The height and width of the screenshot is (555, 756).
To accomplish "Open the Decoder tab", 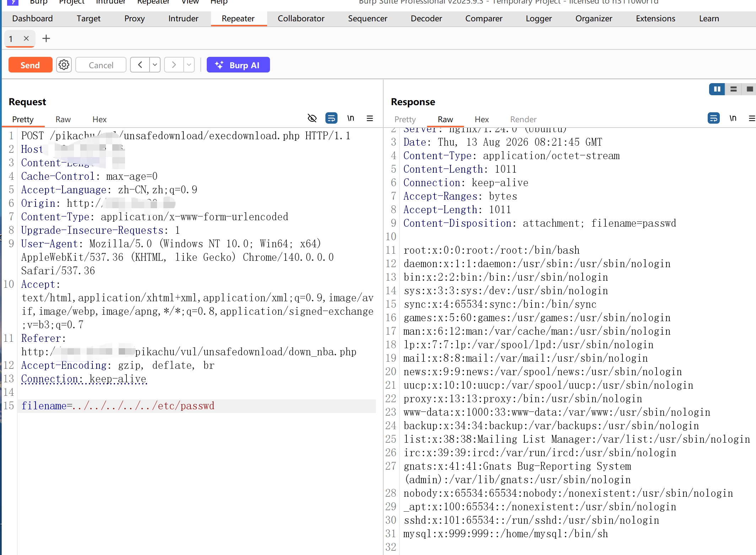I will tap(426, 18).
